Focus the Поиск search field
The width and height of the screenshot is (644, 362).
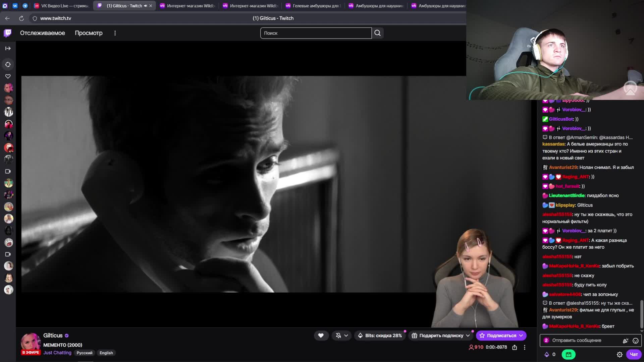pos(316,33)
